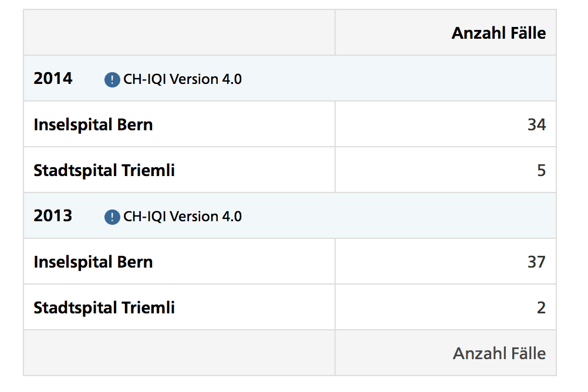588x392 pixels.
Task: Click the empty bottom-left footer cell
Action: pyautogui.click(x=179, y=353)
